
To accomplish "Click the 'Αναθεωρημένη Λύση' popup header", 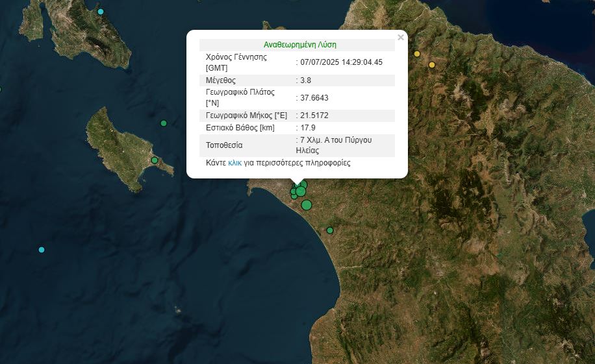I will click(x=299, y=45).
